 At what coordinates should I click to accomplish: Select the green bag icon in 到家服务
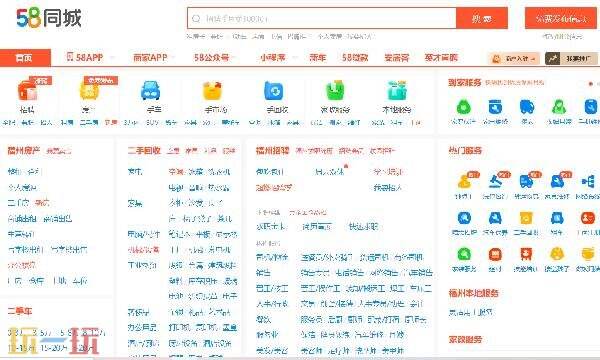tap(463, 107)
